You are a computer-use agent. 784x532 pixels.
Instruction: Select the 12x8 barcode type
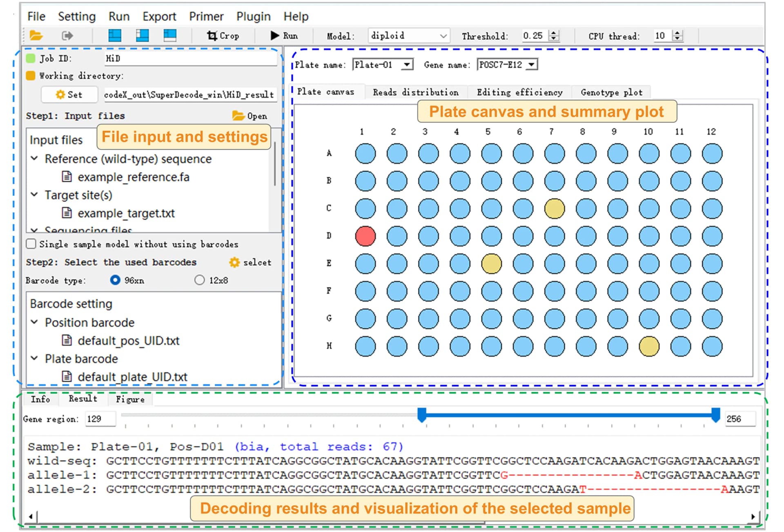(x=199, y=280)
